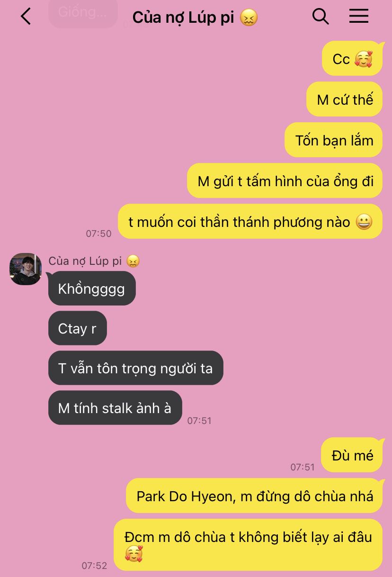
Task: Tap the 'Khồngggg' message bubble
Action: pyautogui.click(x=92, y=288)
